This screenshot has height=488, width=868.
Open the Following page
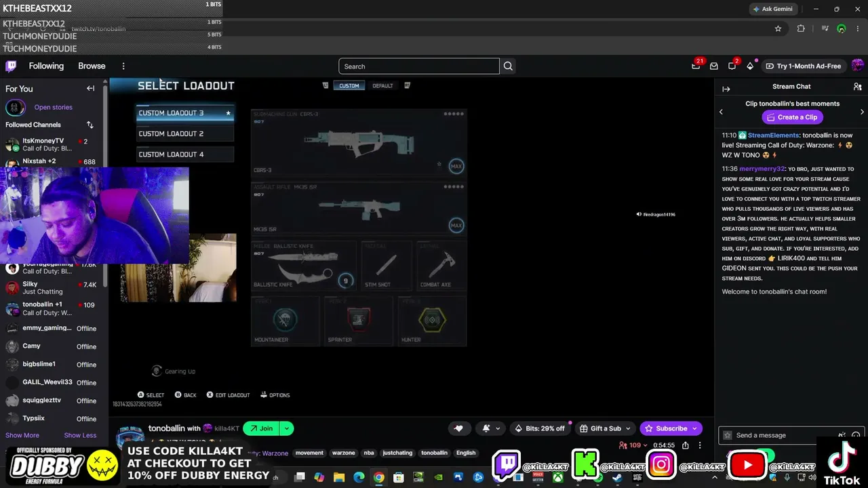tap(46, 66)
